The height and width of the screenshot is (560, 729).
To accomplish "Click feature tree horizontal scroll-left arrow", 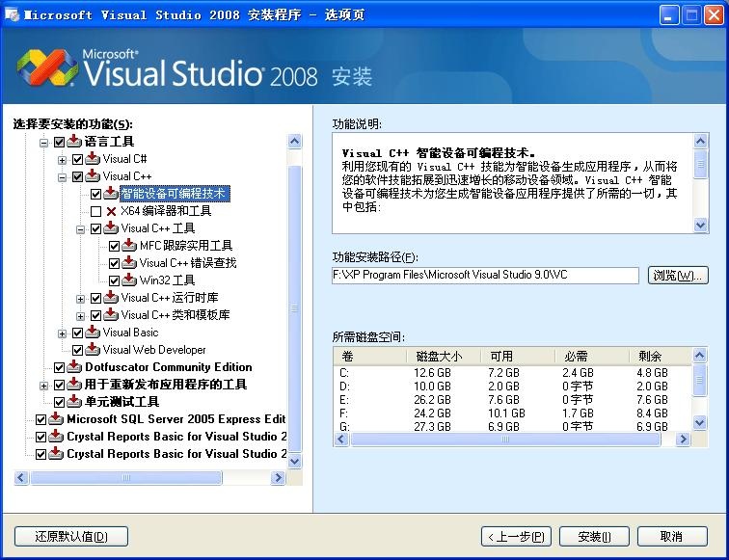I will point(21,477).
